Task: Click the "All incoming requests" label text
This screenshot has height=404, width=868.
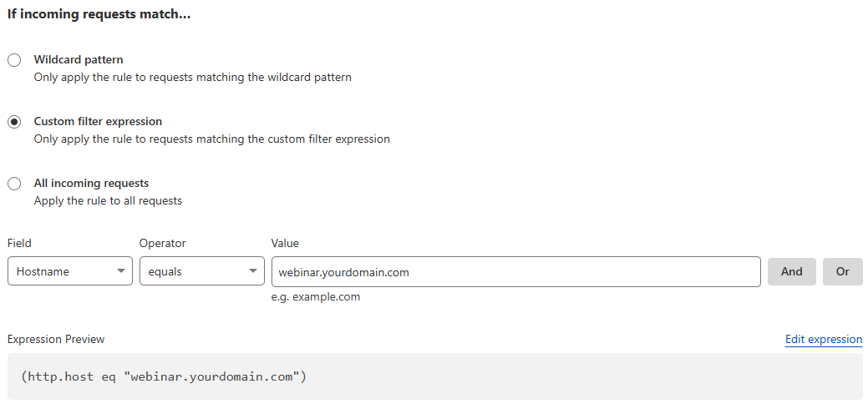Action: [x=91, y=184]
